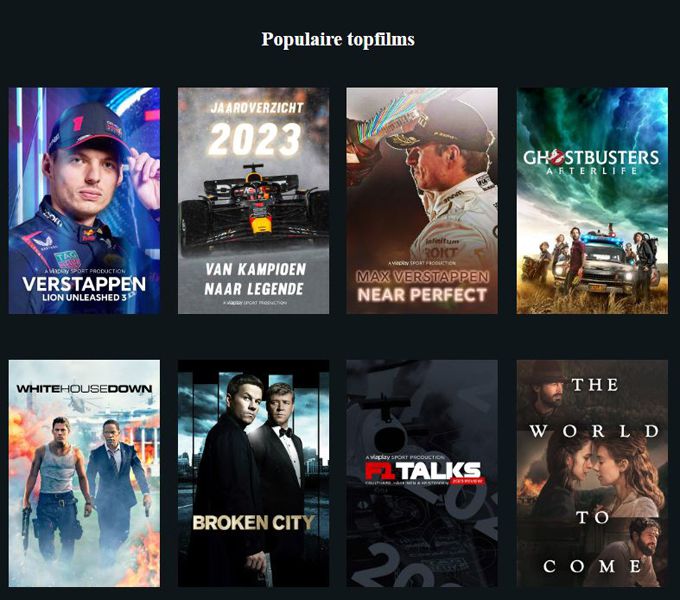Image resolution: width=680 pixels, height=600 pixels.
Task: Click the Near Perfect glowing title
Action: [422, 295]
